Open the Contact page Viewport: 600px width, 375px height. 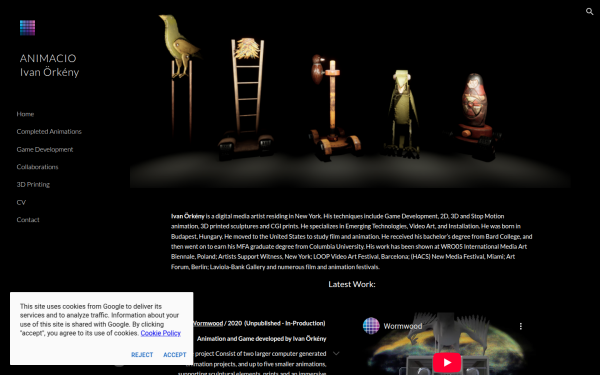[28, 220]
